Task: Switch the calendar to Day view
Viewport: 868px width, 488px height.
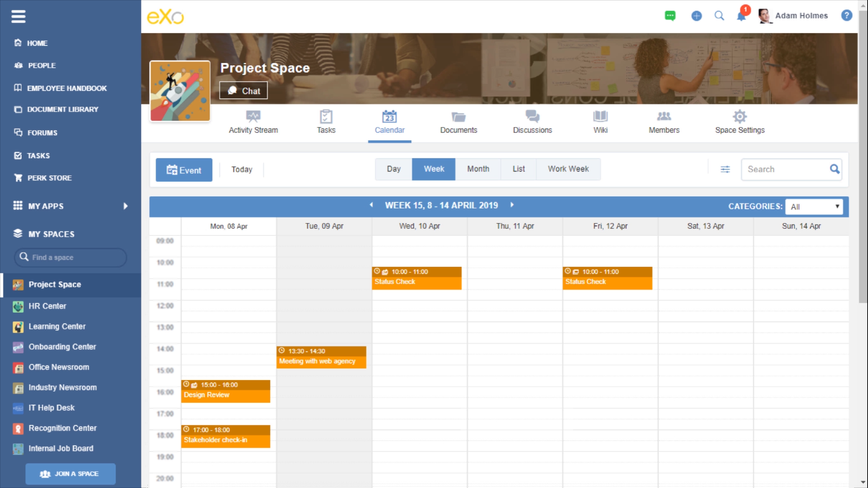Action: [x=393, y=169]
